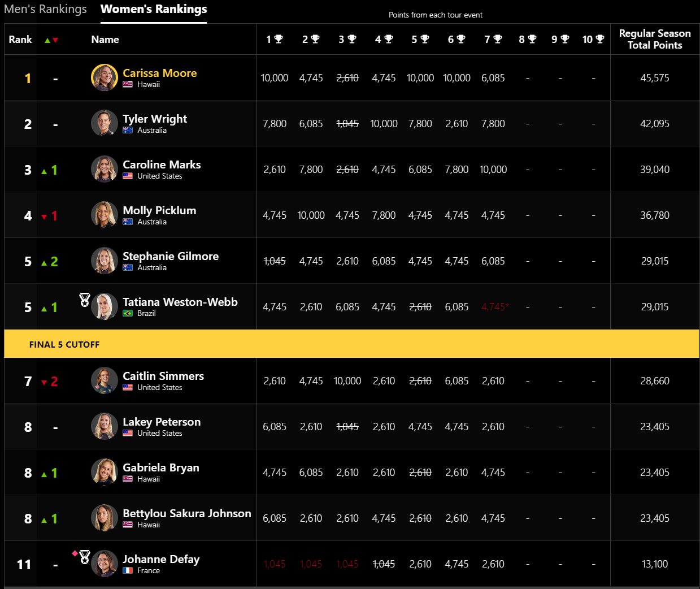This screenshot has height=589, width=700.
Task: Switch to Men's Rankings tab
Action: pos(45,9)
